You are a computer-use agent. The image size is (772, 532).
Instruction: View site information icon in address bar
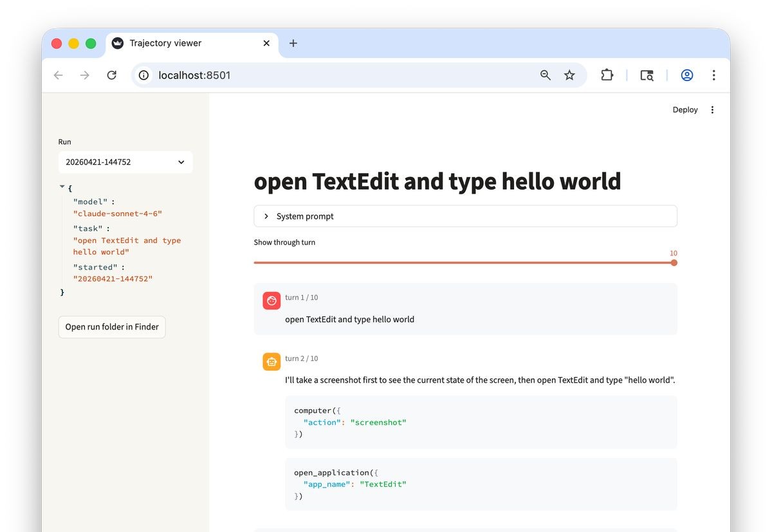pyautogui.click(x=145, y=75)
